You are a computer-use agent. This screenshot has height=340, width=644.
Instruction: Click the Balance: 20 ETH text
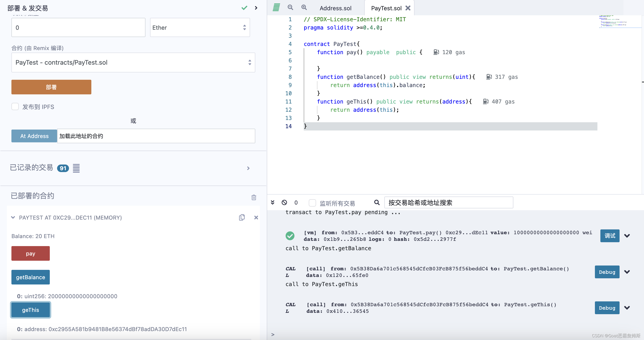pyautogui.click(x=33, y=236)
